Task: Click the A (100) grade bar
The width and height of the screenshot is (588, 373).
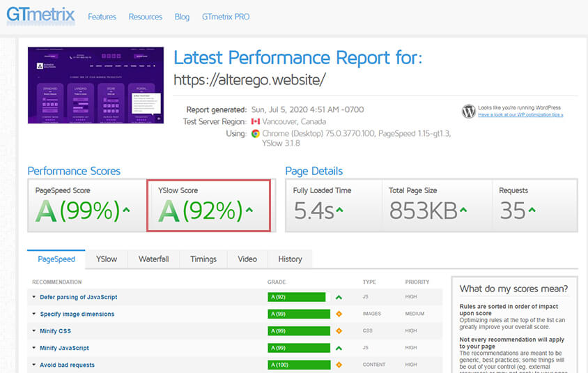Action: pyautogui.click(x=300, y=365)
